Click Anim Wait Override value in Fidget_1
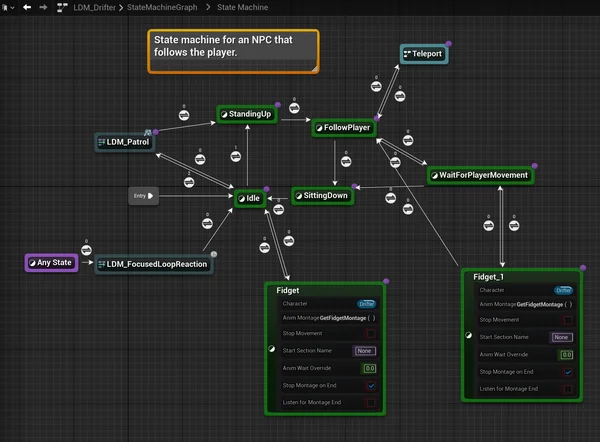600x442 pixels. click(566, 355)
